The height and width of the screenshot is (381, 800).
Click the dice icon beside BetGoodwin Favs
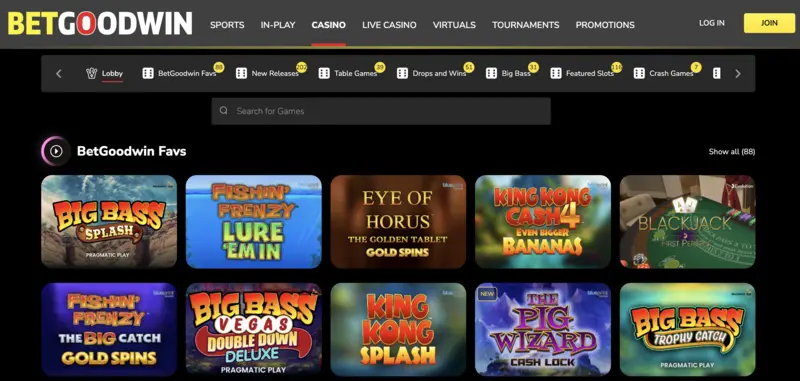(x=147, y=73)
